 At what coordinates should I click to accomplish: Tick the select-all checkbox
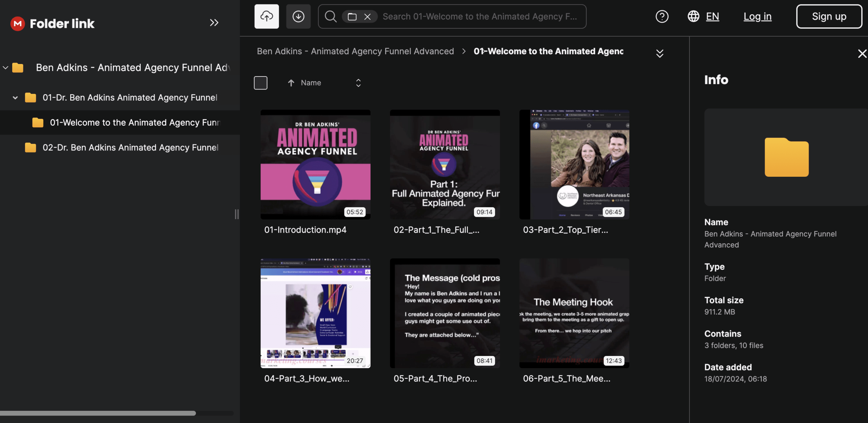(x=260, y=83)
